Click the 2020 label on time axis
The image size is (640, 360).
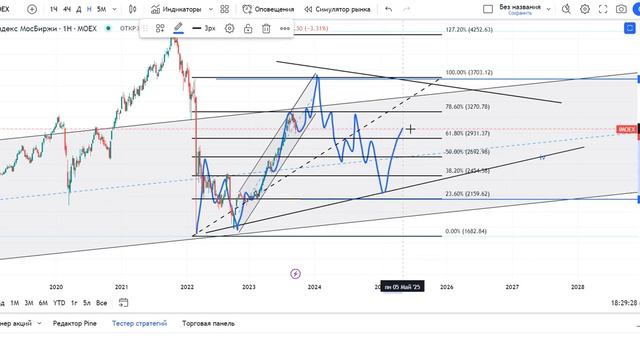(x=56, y=287)
